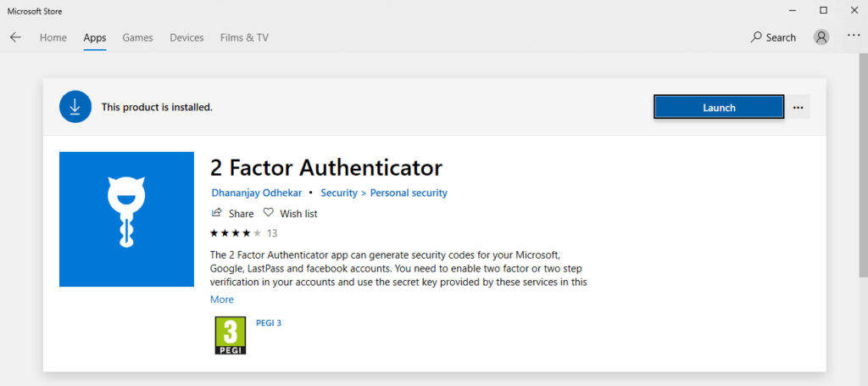Open the Personal security category link

[409, 193]
